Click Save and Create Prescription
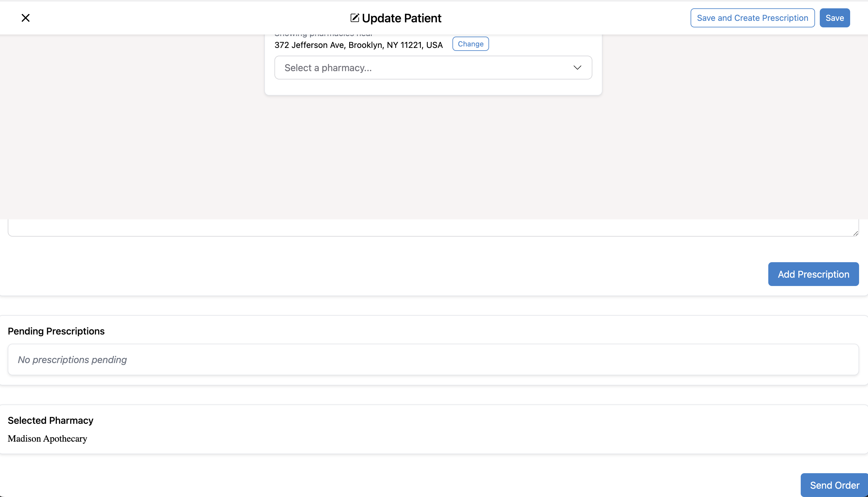868x497 pixels. 752,18
